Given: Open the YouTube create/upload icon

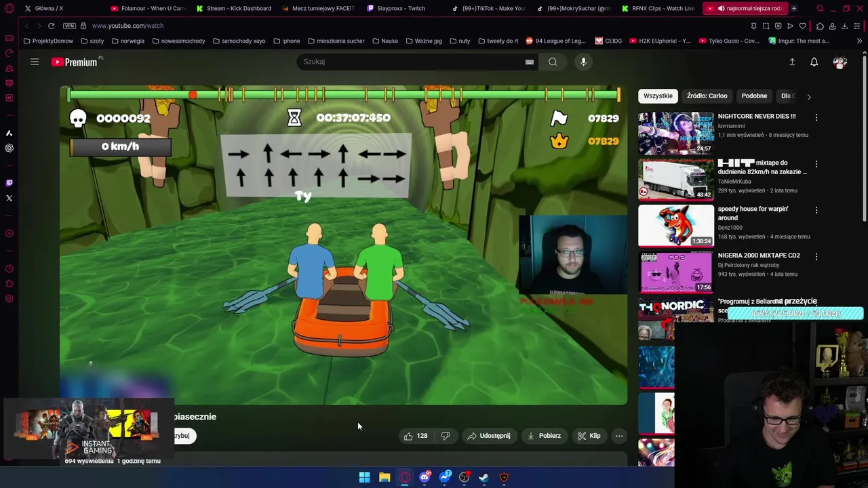Looking at the screenshot, I should [792, 62].
